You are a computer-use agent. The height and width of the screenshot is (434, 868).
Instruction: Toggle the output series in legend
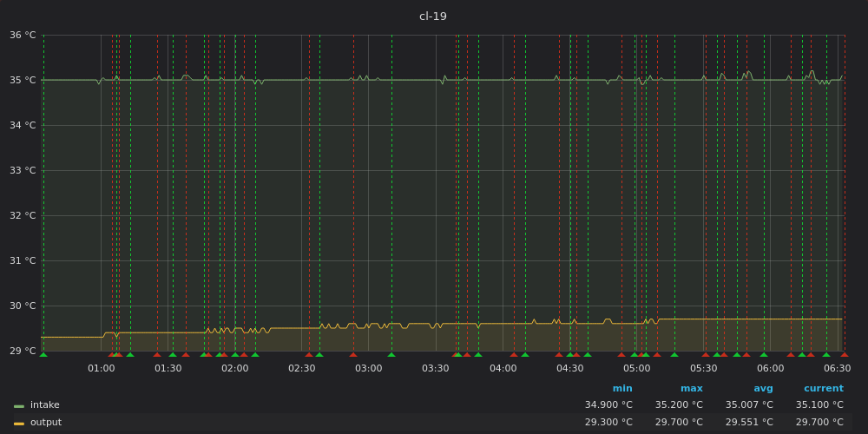46,423
